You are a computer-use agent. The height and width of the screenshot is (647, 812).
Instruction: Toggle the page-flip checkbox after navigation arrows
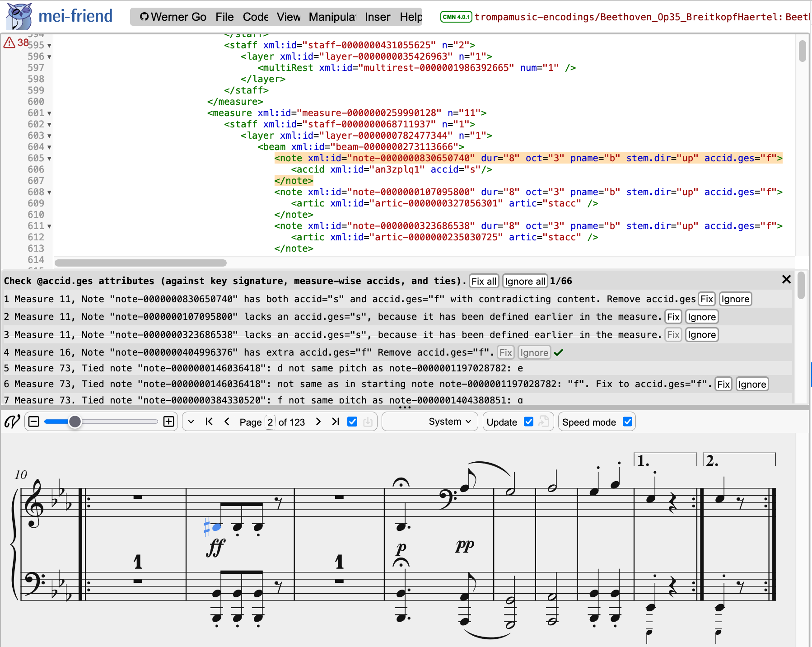pyautogui.click(x=352, y=422)
